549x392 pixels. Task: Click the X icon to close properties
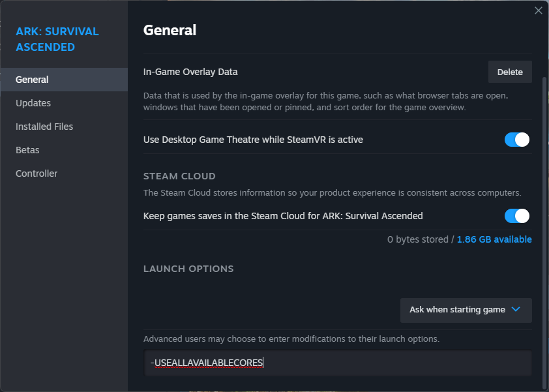click(538, 10)
